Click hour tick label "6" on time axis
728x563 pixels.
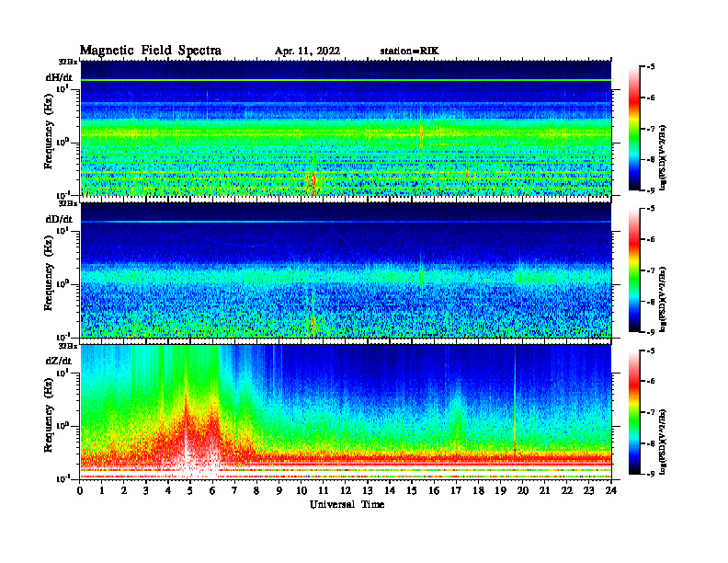pos(212,490)
